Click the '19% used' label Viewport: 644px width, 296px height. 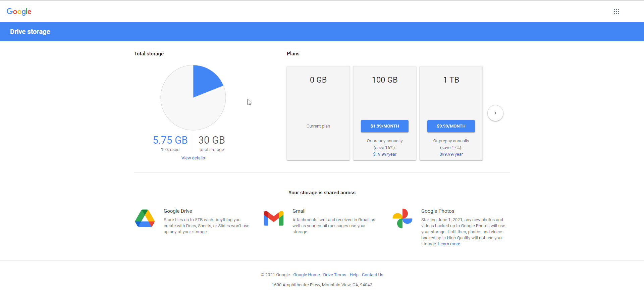pos(170,150)
